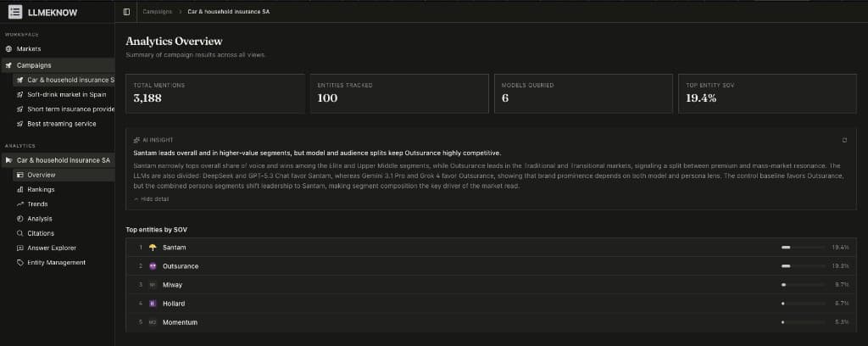Click the Santam umbrella logo icon
Screen dimensions: 868x346
(153, 248)
